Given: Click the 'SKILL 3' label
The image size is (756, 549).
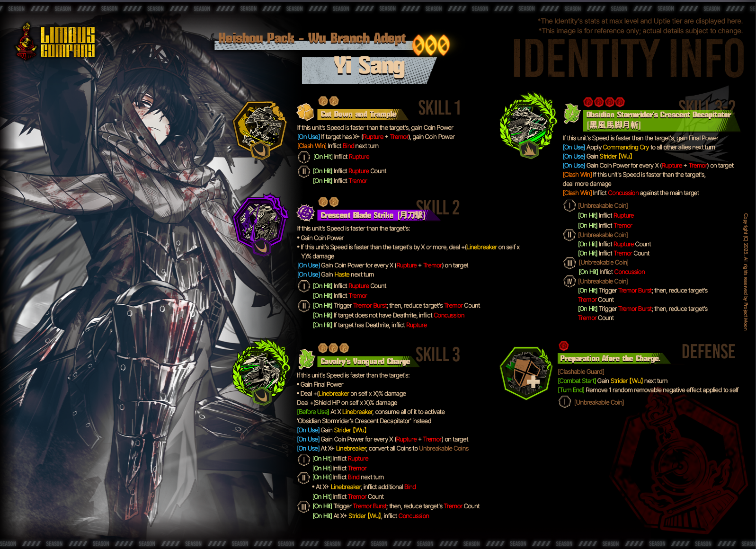Looking at the screenshot, I should coord(438,354).
